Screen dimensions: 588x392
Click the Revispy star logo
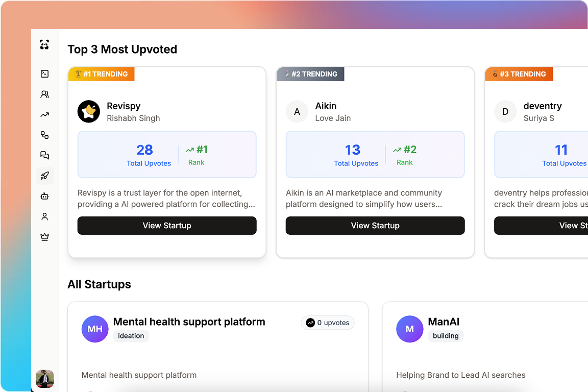pos(89,111)
